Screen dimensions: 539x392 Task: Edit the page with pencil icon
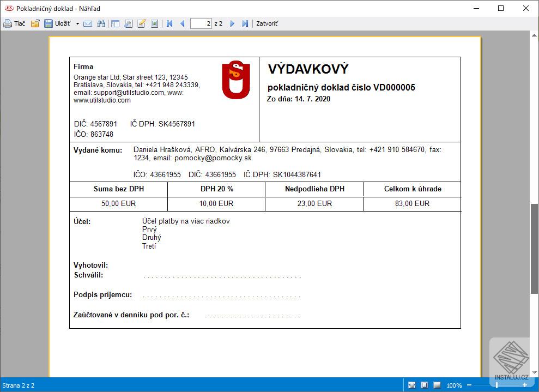(x=141, y=24)
